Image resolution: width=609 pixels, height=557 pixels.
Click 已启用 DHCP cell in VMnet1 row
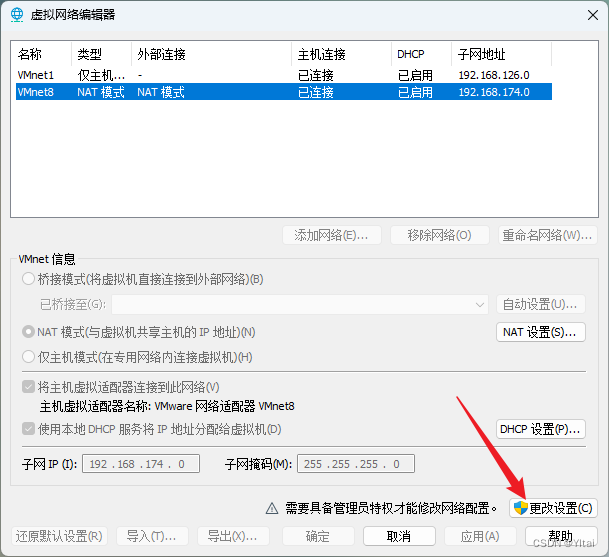tap(415, 75)
